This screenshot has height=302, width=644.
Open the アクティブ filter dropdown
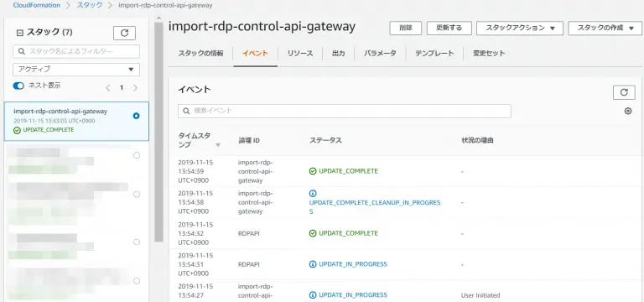coord(76,70)
